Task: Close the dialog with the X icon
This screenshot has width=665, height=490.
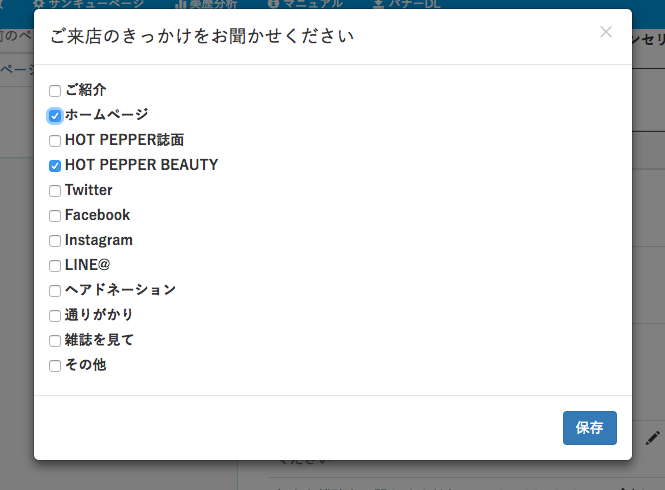Action: pos(606,32)
